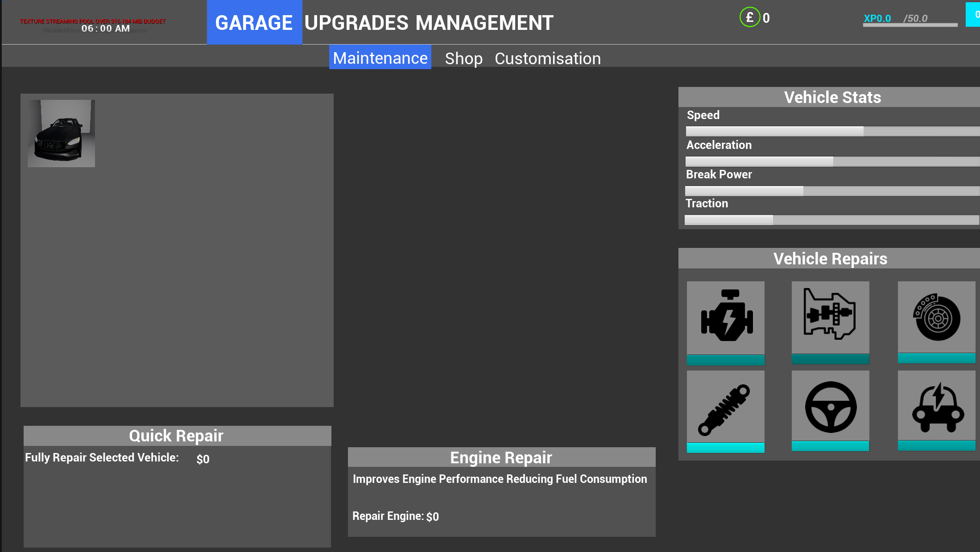Select the Maintenance tab

coord(380,58)
